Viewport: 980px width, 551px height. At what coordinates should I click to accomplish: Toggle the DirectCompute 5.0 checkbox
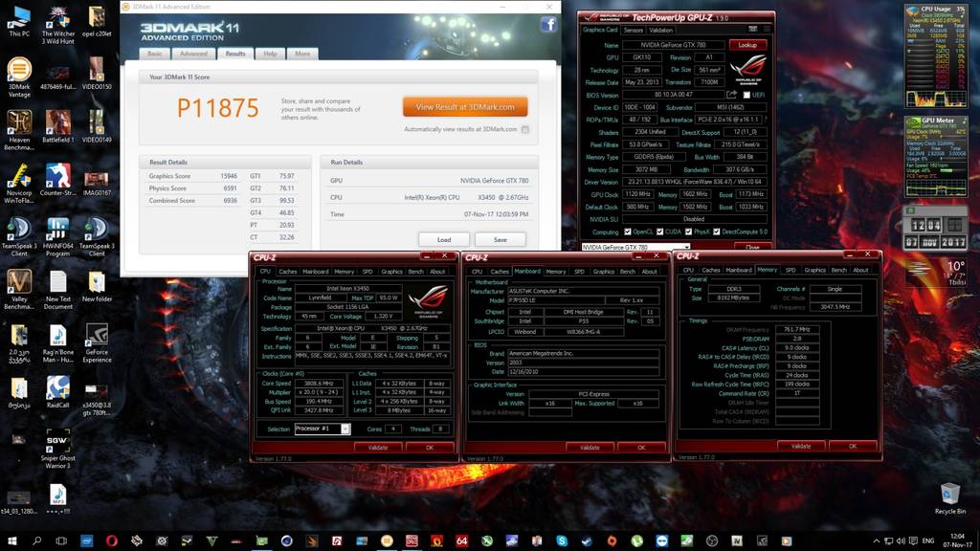coord(716,231)
